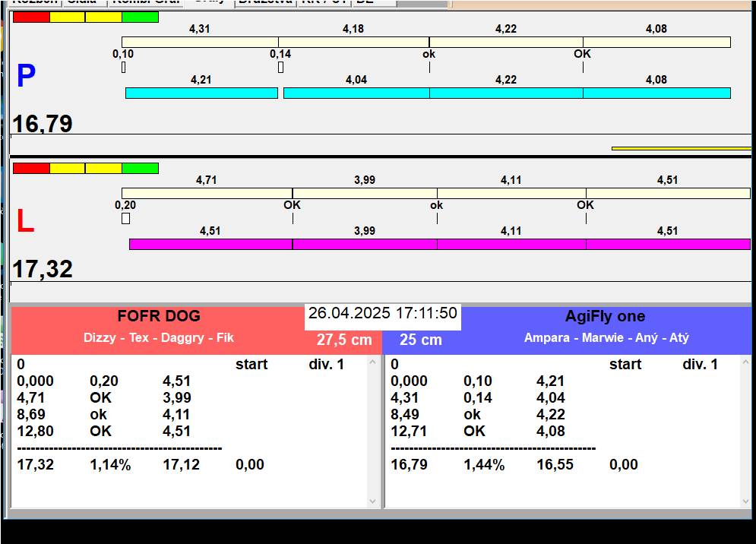Click the date and time stamp label
This screenshot has width=756, height=544.
(383, 314)
